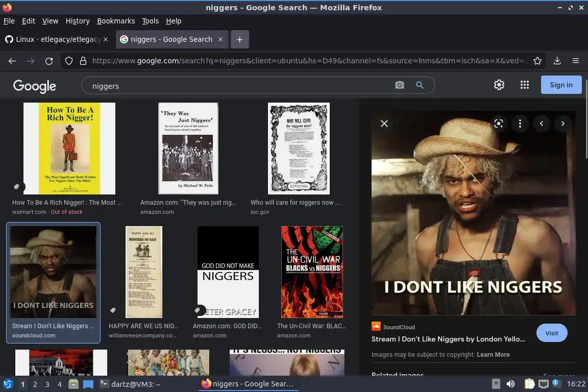The height and width of the screenshot is (392, 588).
Task: Open the Help menu
Action: (174, 21)
